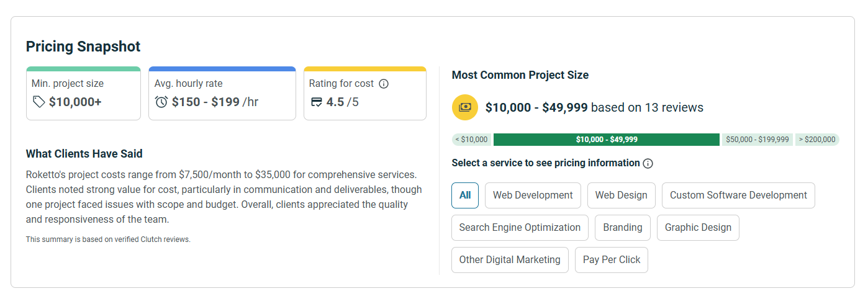Select the Branding service button
This screenshot has height=291, width=868.
click(x=622, y=227)
